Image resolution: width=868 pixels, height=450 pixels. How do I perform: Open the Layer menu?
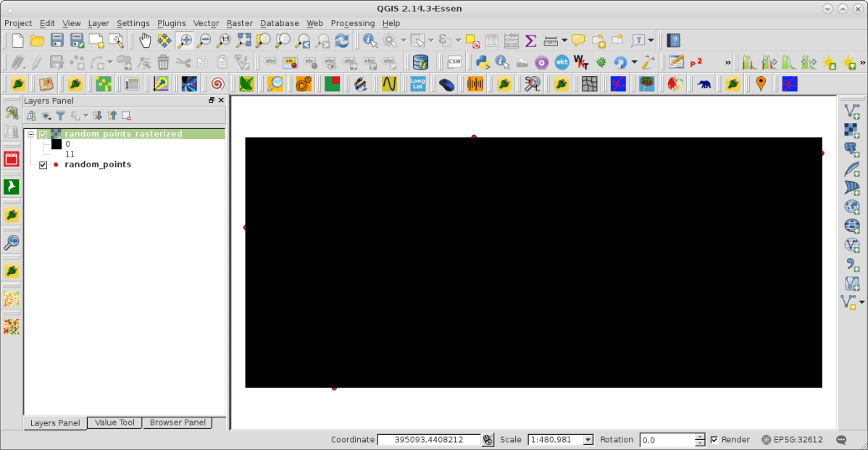pos(99,23)
